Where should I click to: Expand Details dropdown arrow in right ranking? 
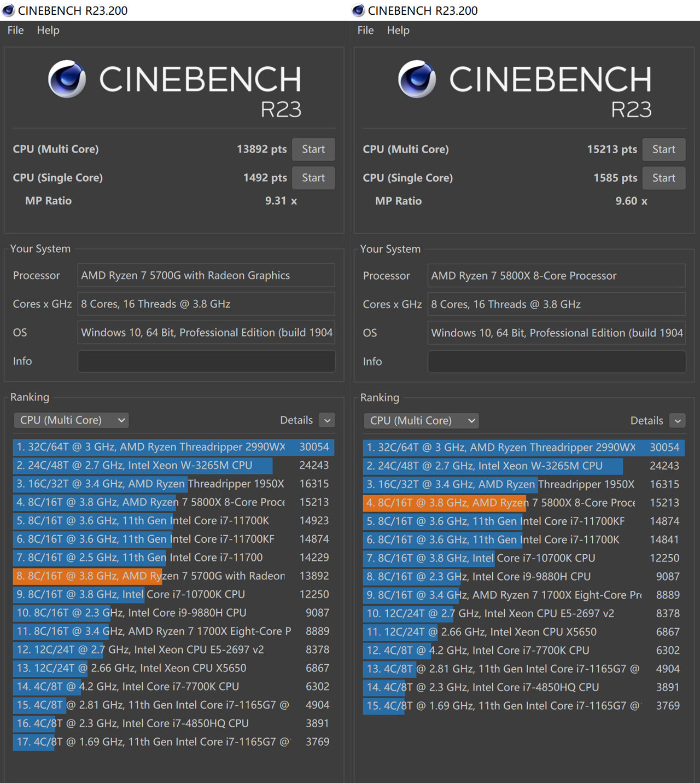tap(677, 421)
